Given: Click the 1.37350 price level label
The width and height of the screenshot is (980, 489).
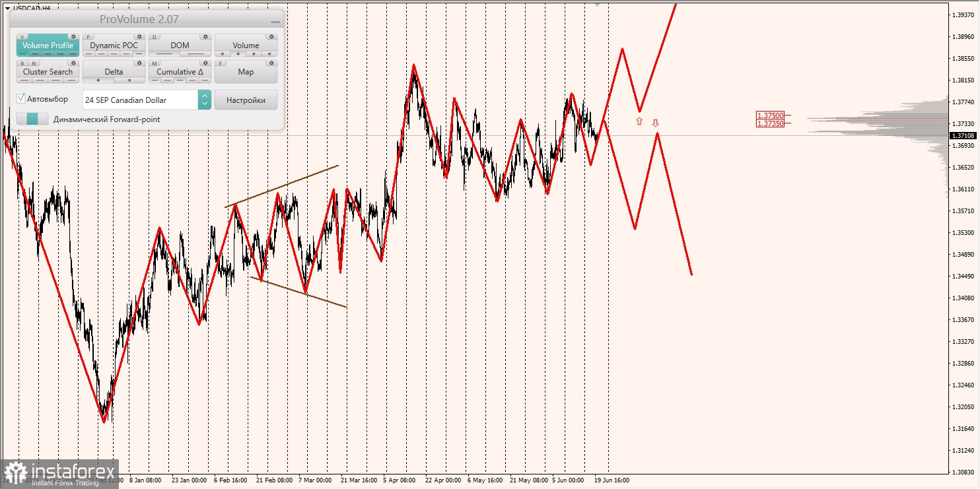Looking at the screenshot, I should point(771,123).
